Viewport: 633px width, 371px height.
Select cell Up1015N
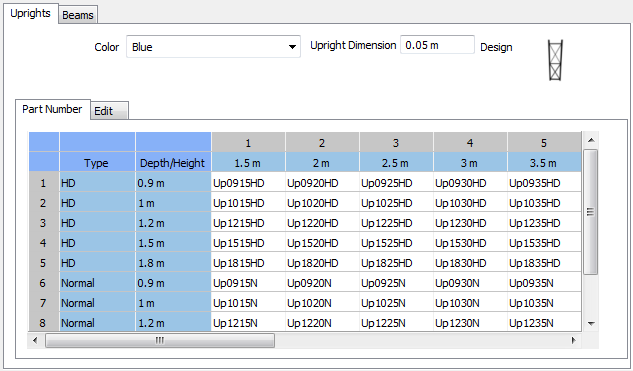248,302
